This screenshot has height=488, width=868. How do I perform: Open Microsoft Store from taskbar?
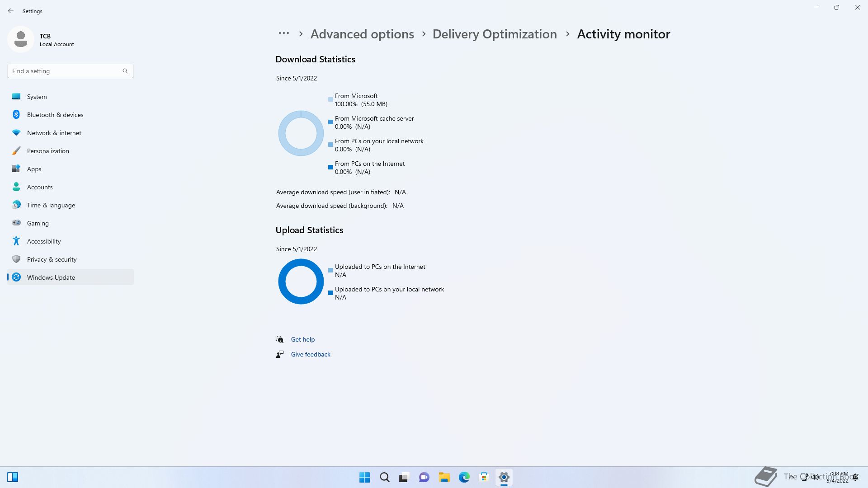[484, 477]
